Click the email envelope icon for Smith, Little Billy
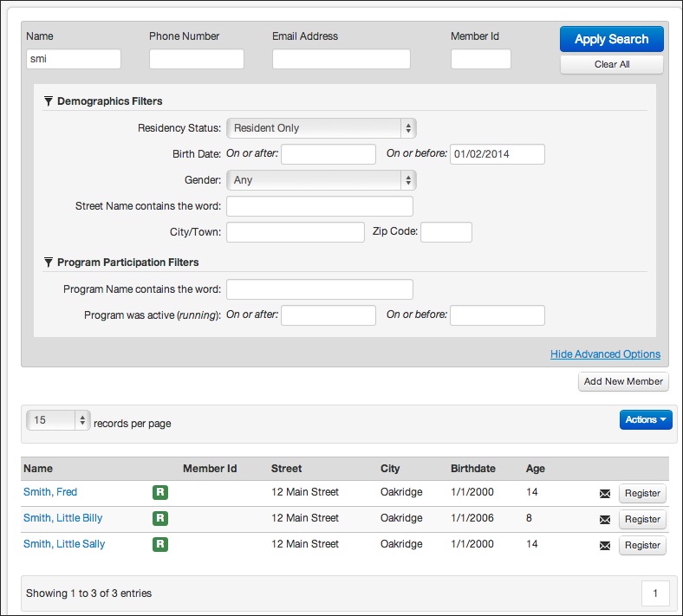 coord(605,519)
